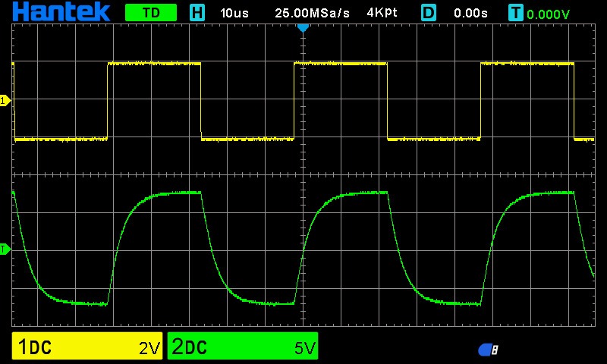607x364 pixels.
Task: Click the 10us timebase value
Action: pyautogui.click(x=234, y=13)
